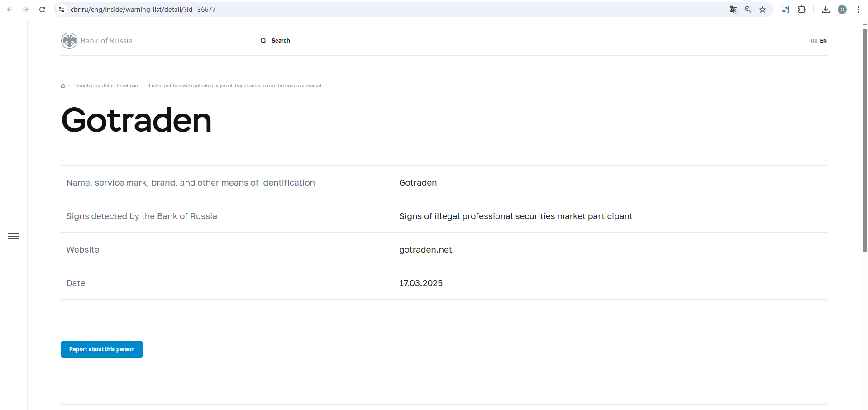The height and width of the screenshot is (410, 868).
Task: Open the hamburger side menu
Action: (x=14, y=236)
